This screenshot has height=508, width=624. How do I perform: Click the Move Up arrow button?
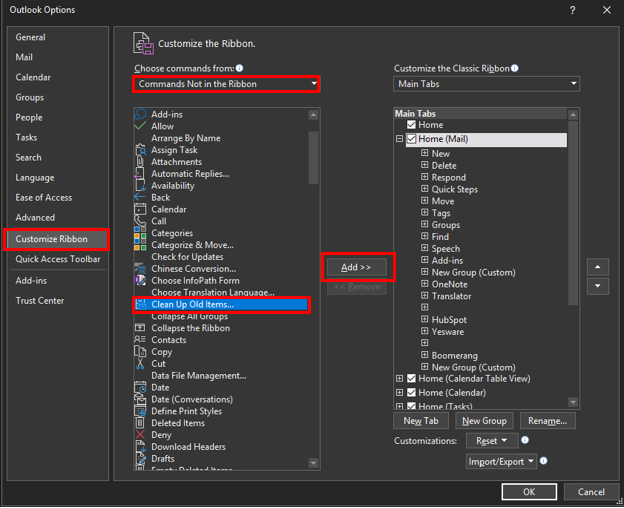[598, 267]
